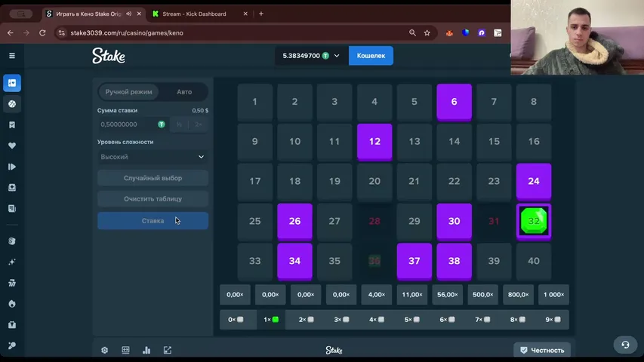Viewport: 644px width, 362px height.
Task: Toggle the gem tile 32
Action: click(x=534, y=221)
